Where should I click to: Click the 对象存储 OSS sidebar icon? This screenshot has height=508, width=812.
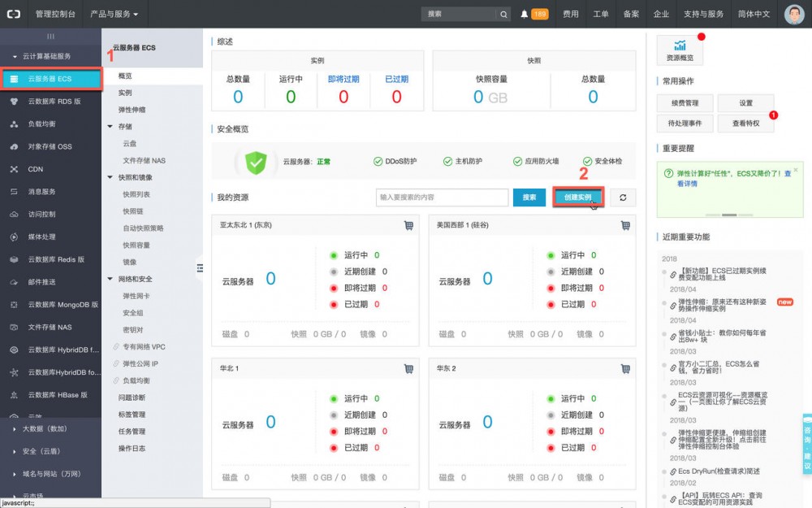(x=14, y=146)
